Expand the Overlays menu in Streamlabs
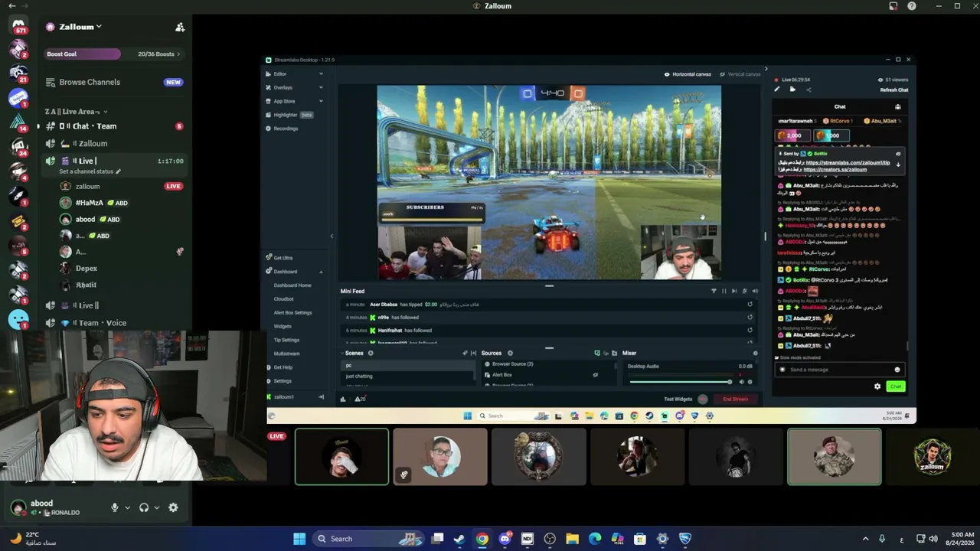Screen dimensions: 980x551 click(x=295, y=88)
